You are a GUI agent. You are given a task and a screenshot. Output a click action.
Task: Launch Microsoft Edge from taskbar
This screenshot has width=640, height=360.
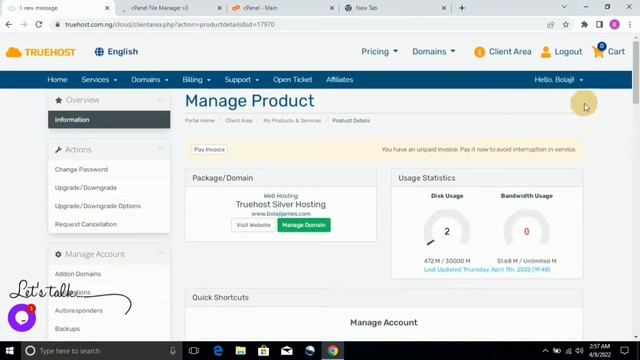pos(218,351)
